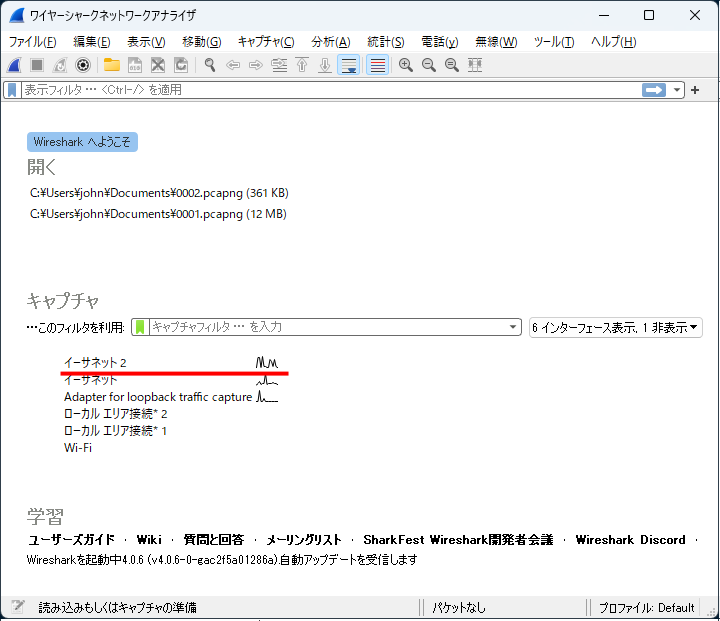Open the ファイル(F) menu
The width and height of the screenshot is (720, 621).
click(33, 42)
